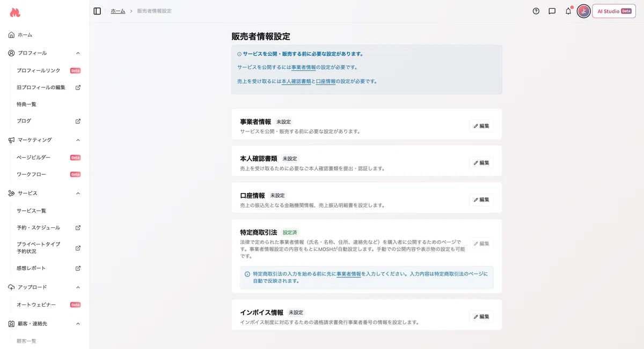The width and height of the screenshot is (644, 349).
Task: Open the notifications bell icon
Action: point(568,11)
